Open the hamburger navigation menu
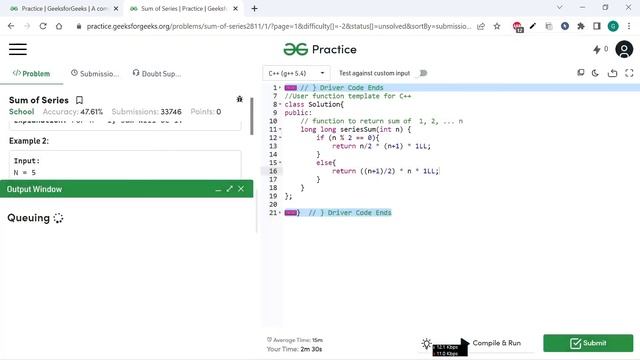 [x=18, y=49]
